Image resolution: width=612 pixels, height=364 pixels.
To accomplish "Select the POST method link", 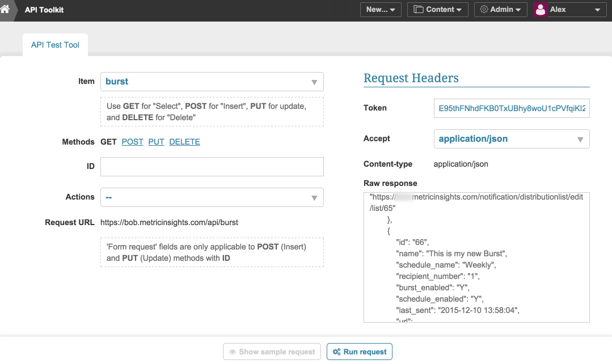I will [132, 142].
